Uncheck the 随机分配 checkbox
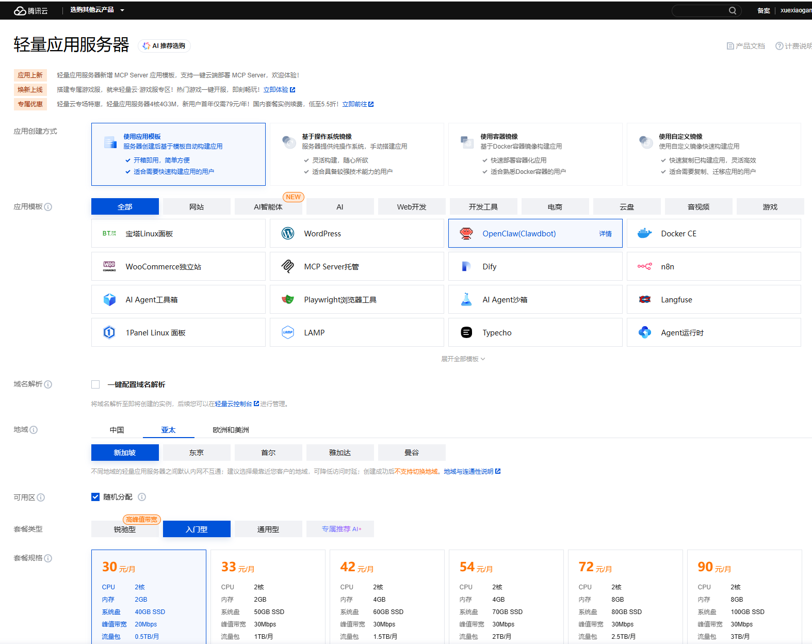Image resolution: width=812 pixels, height=644 pixels. 95,497
